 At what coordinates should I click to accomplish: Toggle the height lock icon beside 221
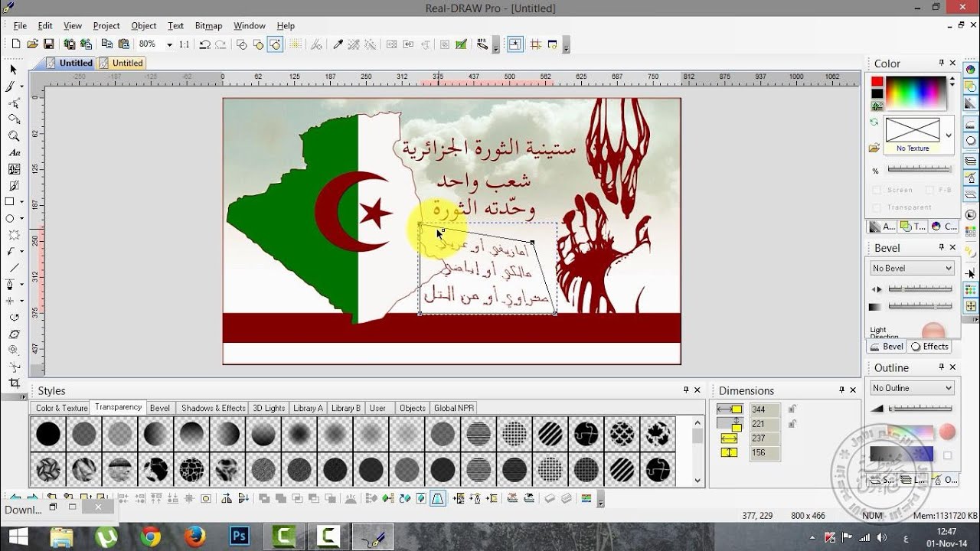coord(792,423)
